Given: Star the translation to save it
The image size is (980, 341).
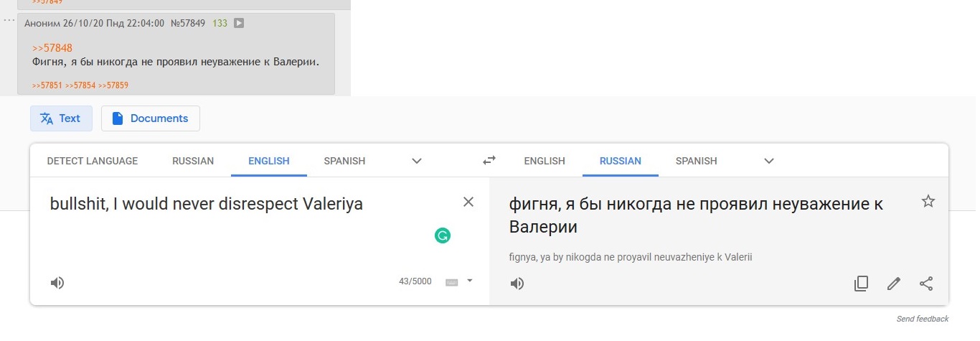Looking at the screenshot, I should (928, 202).
